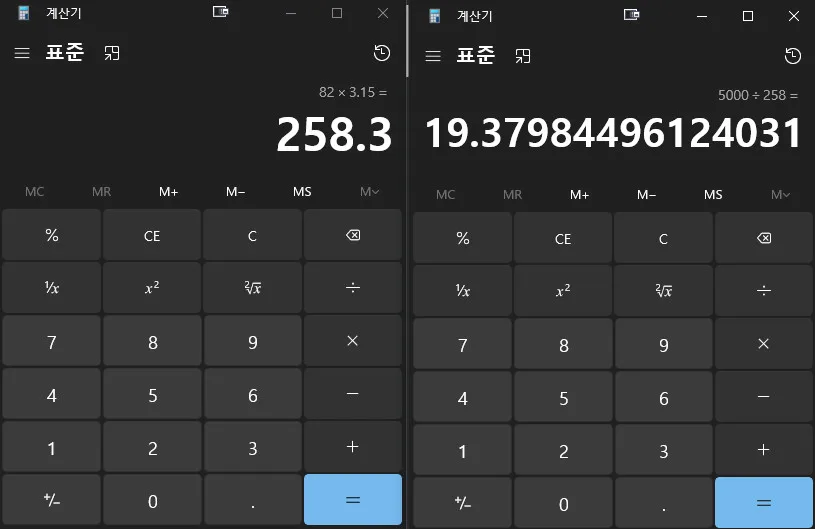Click 258.3 result display in left calculator
The image size is (815, 529).
coord(334,135)
